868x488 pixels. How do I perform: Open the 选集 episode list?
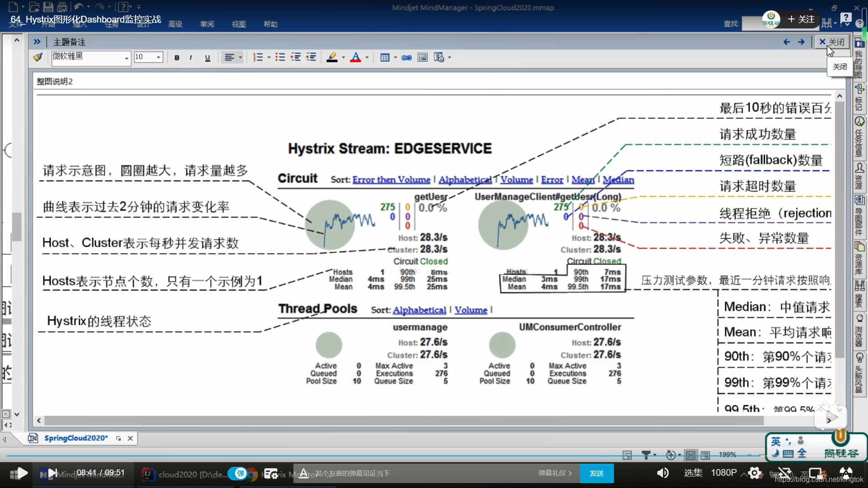[x=693, y=473]
